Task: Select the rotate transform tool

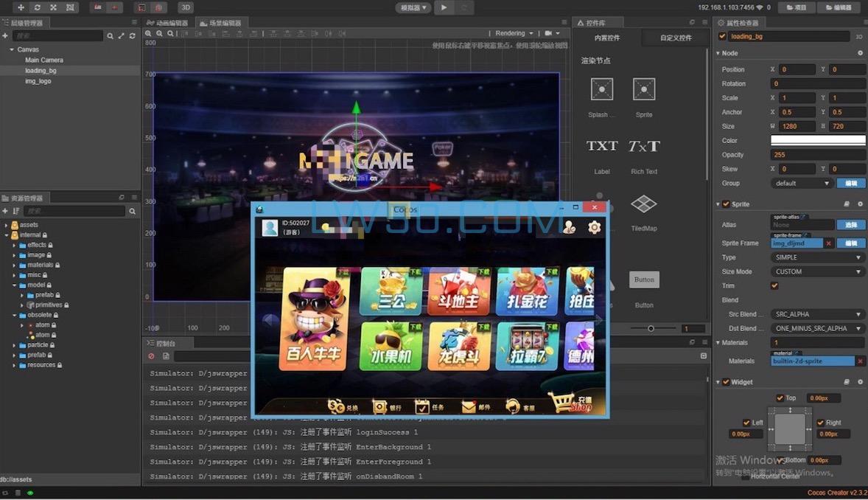Action: click(37, 7)
